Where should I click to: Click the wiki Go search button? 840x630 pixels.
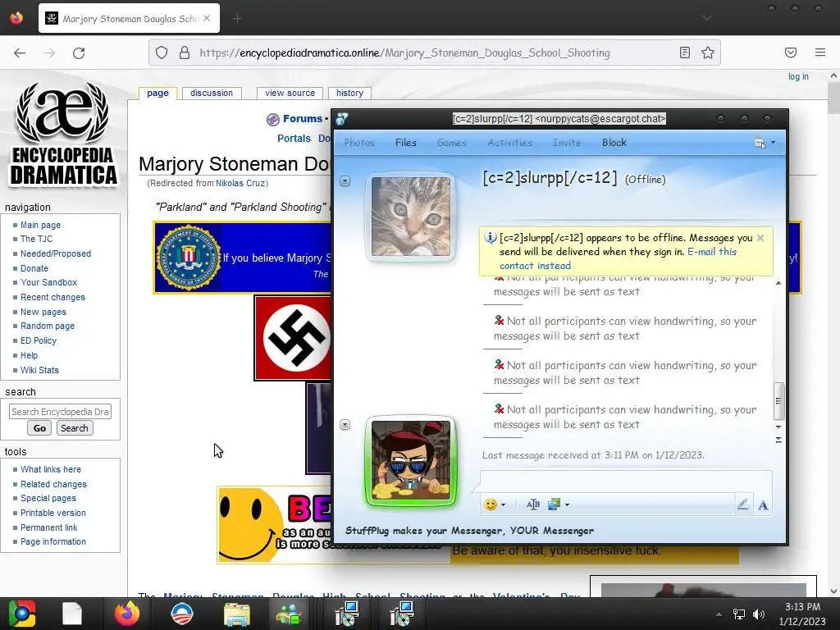(39, 428)
